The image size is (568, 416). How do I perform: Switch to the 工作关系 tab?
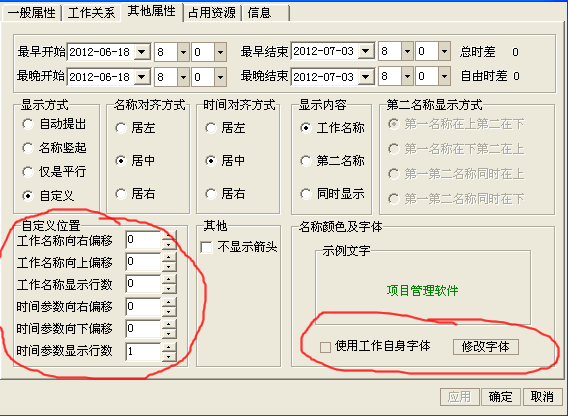(x=91, y=13)
